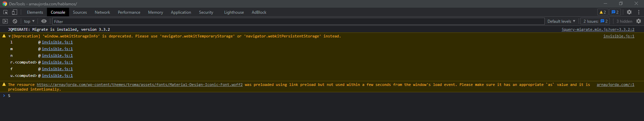
Task: Show the console sidebar
Action: 5,21
